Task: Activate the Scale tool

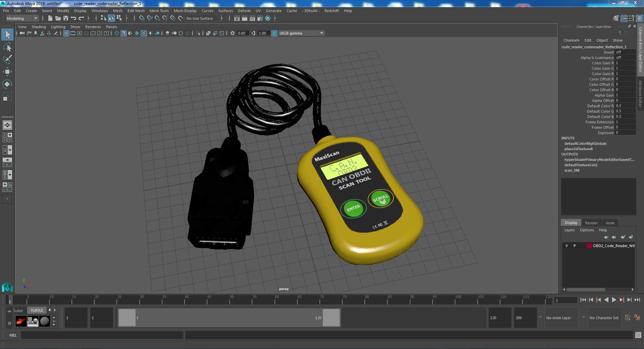Action: [7, 96]
